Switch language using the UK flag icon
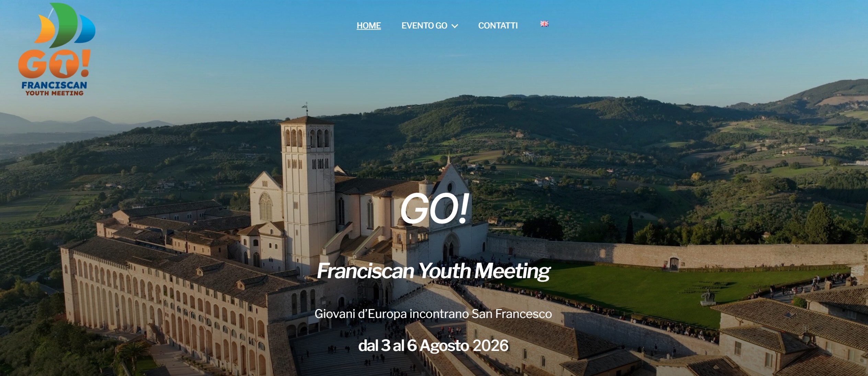The width and height of the screenshot is (868, 376). [544, 24]
